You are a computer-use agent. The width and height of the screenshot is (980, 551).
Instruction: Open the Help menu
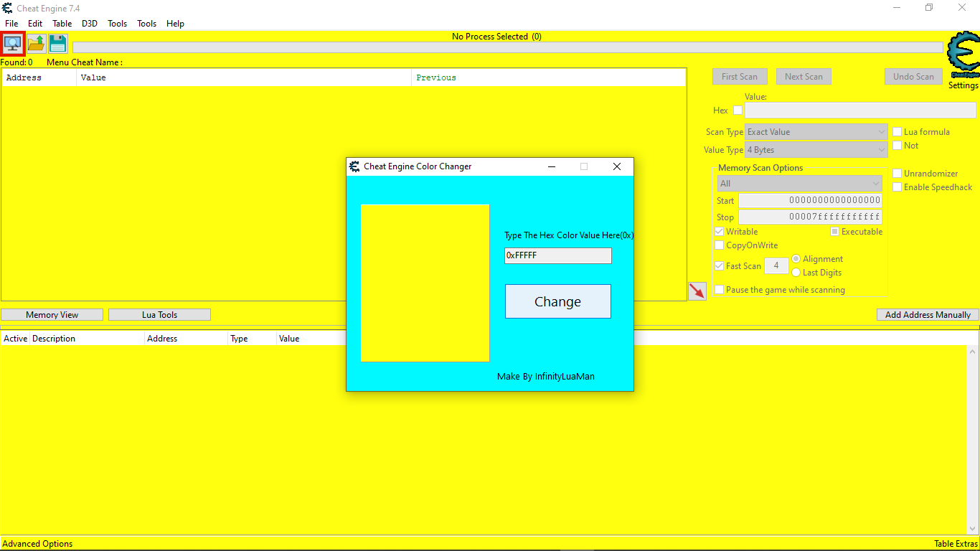[x=176, y=24]
